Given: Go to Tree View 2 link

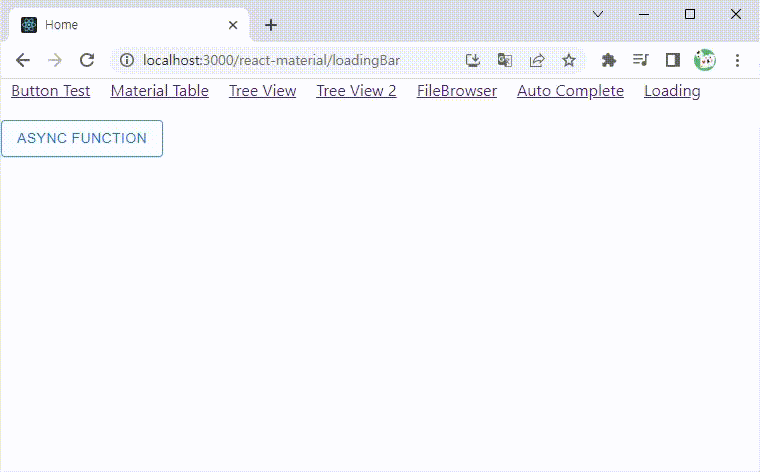Looking at the screenshot, I should coord(356,91).
